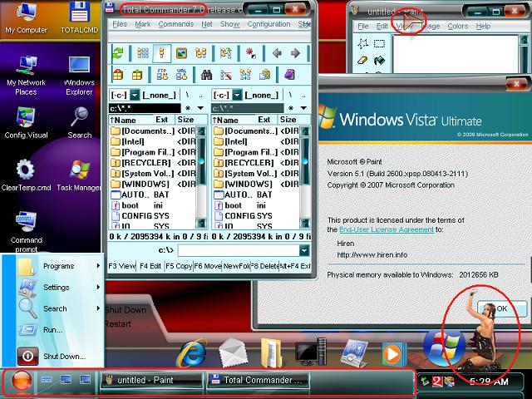Image resolution: width=532 pixels, height=399 pixels.
Task: Click the left panel vertical scrollbar thumb
Action: click(x=201, y=160)
